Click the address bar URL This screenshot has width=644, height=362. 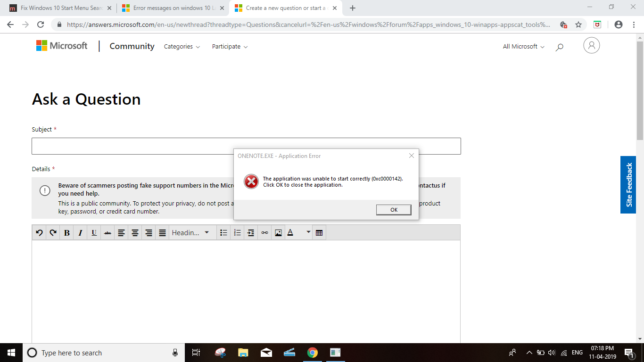point(308,25)
